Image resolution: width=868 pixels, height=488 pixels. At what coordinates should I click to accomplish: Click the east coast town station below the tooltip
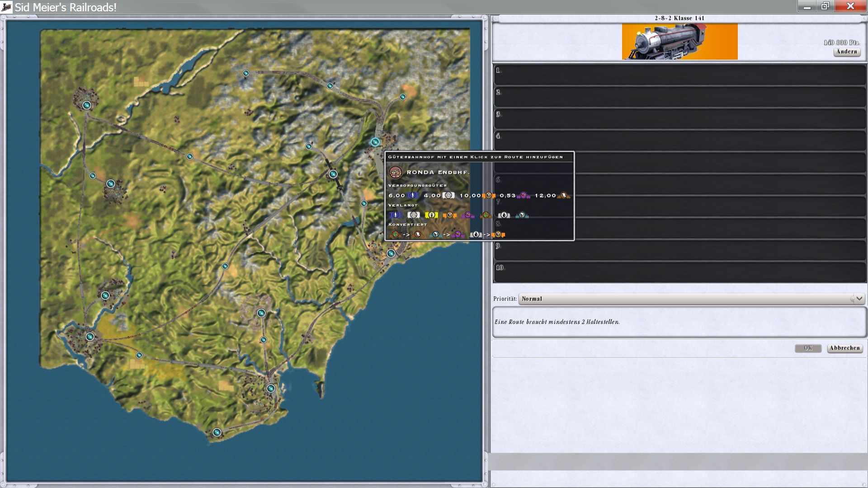click(391, 253)
